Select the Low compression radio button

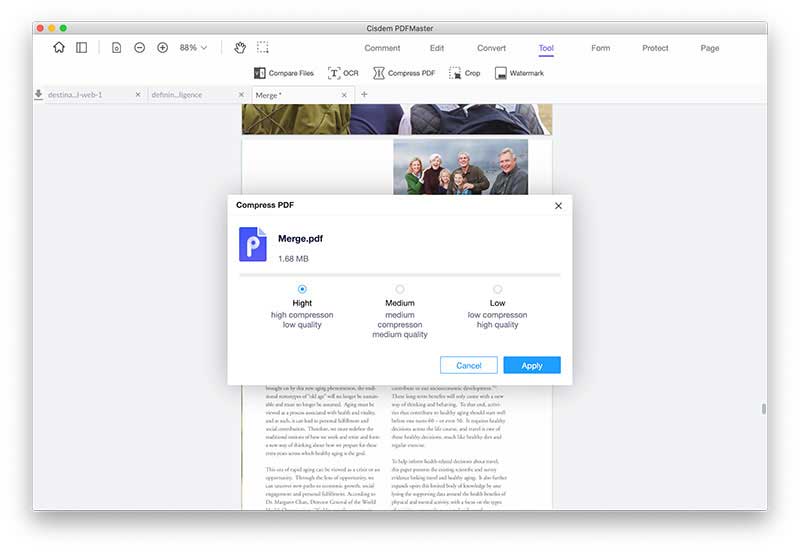coord(497,289)
